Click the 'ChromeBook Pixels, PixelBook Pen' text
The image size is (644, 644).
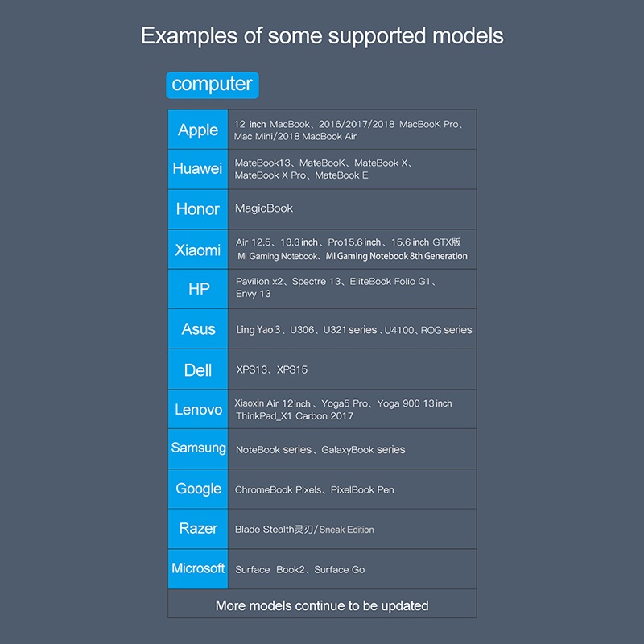314,489
